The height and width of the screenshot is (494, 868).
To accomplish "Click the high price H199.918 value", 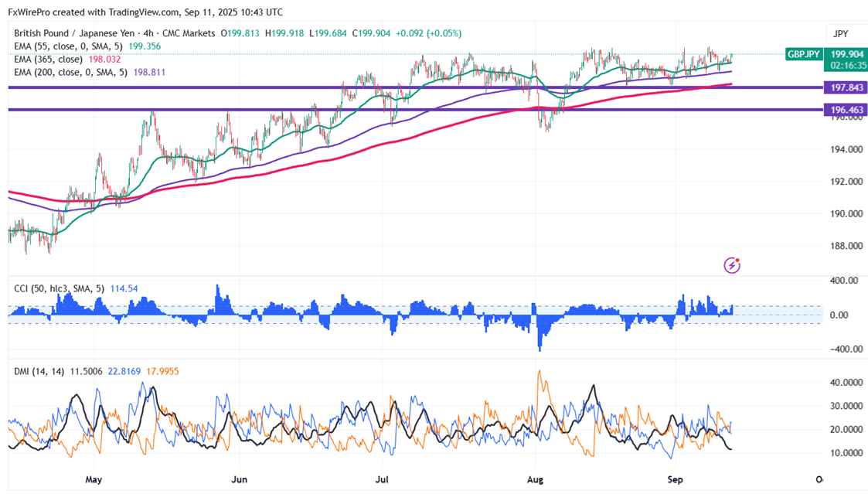I will click(x=284, y=33).
